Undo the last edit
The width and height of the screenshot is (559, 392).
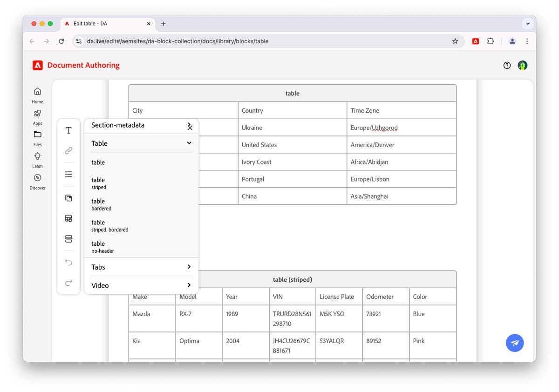(68, 263)
